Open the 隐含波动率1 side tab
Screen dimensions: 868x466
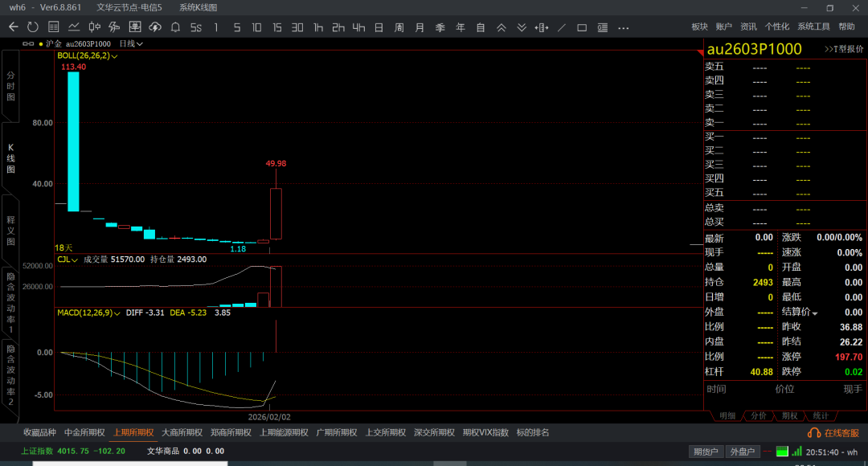click(x=10, y=302)
